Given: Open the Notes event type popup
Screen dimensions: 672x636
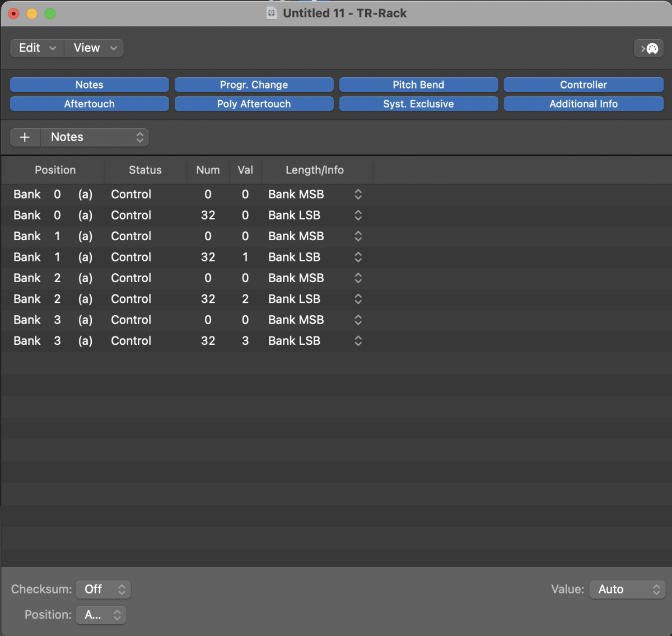Looking at the screenshot, I should click(95, 137).
